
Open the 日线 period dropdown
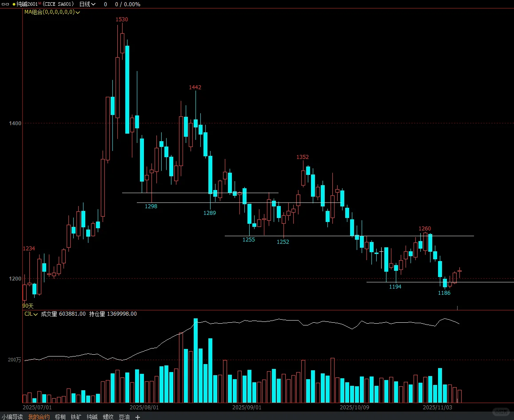[x=87, y=4]
